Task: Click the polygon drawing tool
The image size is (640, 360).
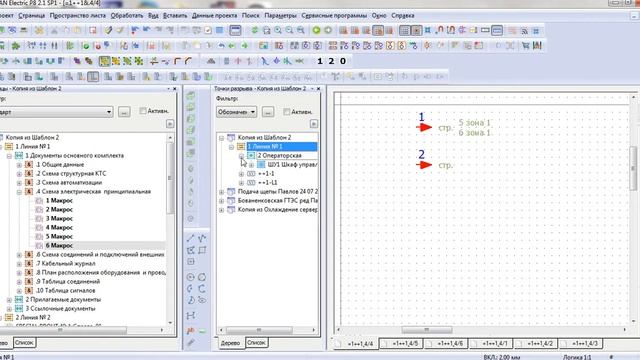Action: [191, 250]
